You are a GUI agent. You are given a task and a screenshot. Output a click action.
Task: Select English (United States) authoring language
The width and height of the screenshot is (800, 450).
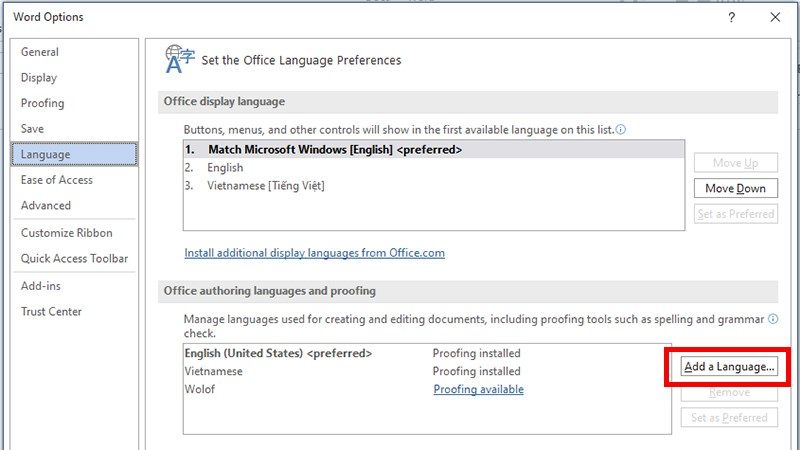click(x=427, y=353)
